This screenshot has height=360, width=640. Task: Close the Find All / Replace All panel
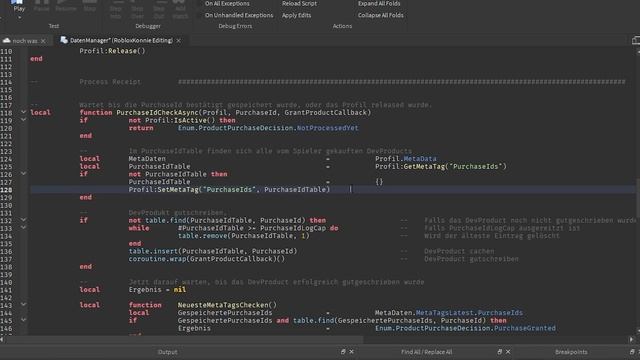508,351
